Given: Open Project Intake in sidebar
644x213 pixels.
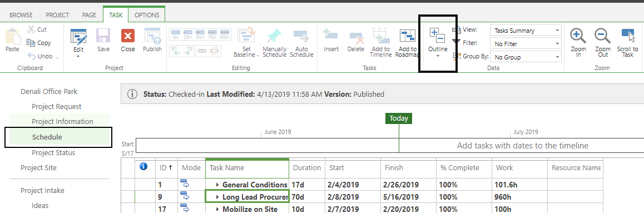Looking at the screenshot, I should point(42,190).
